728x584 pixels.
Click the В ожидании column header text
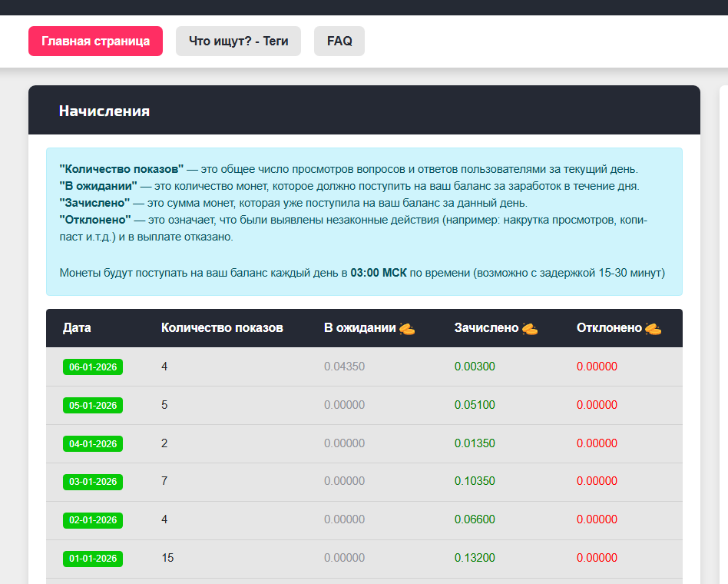click(x=360, y=328)
